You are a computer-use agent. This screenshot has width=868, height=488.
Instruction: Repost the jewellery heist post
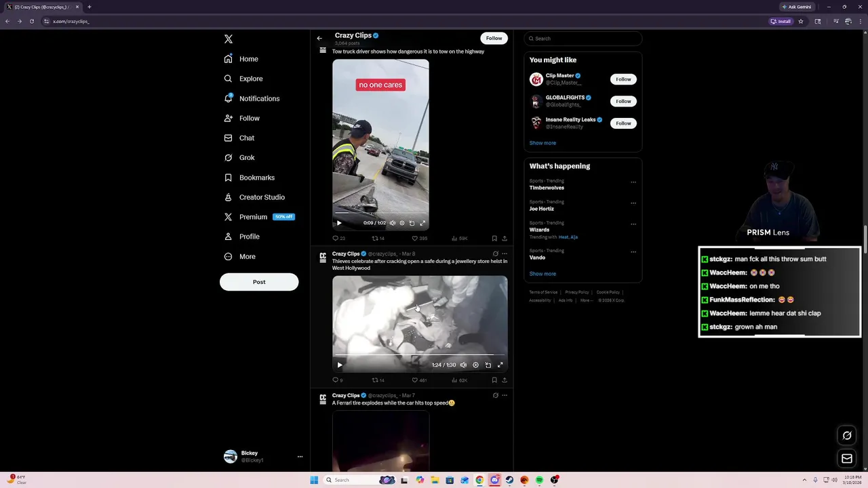[378, 380]
